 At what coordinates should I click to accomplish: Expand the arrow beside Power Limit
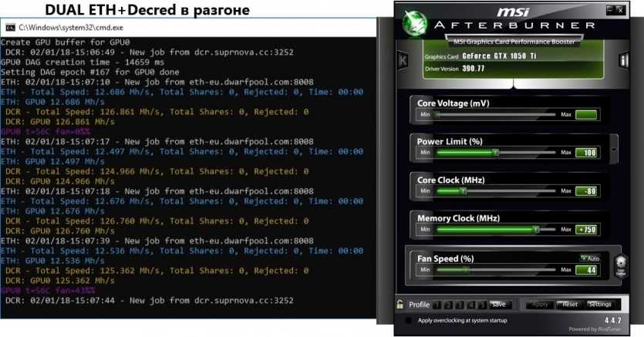[x=613, y=150]
